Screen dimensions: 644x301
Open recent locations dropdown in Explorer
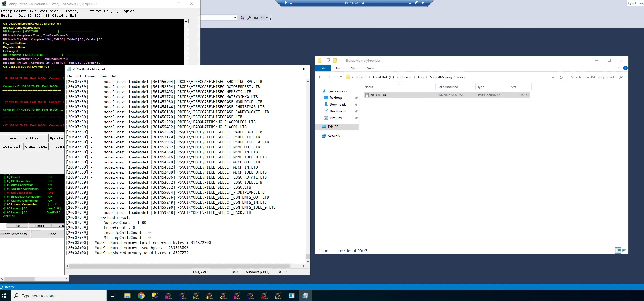point(335,77)
